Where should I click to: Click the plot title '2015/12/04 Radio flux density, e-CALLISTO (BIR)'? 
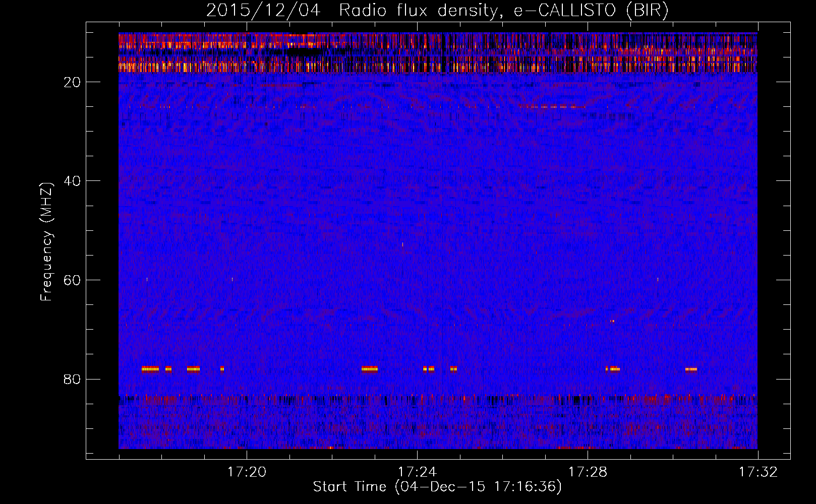coord(437,11)
